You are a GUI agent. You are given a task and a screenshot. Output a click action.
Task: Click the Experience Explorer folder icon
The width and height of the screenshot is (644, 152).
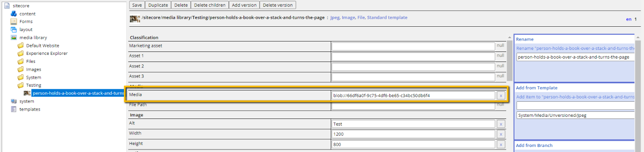click(20, 54)
